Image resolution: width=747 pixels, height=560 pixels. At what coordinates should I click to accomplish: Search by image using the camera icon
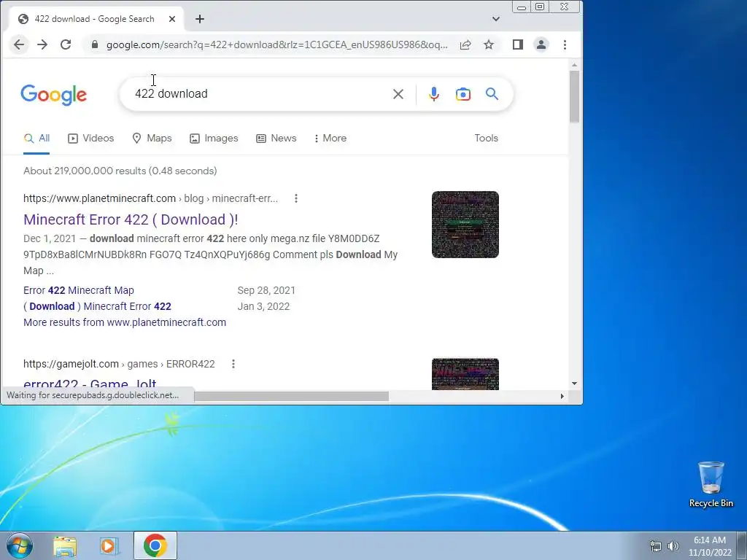463,94
